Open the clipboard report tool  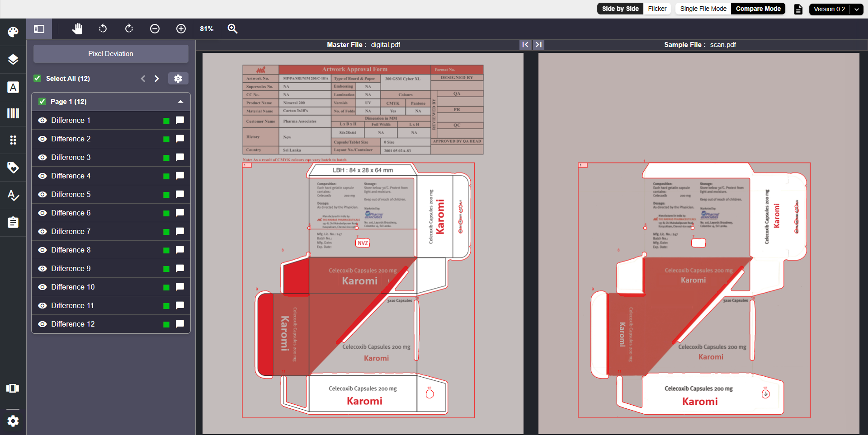pos(13,222)
